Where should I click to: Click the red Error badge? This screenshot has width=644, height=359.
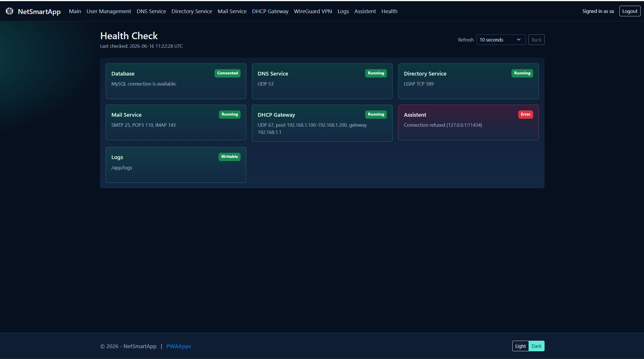tap(526, 114)
